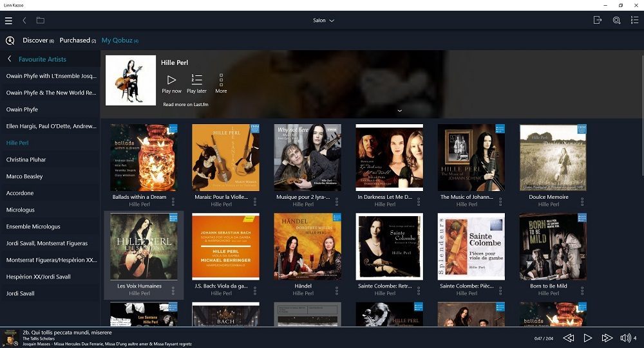644x348 pixels.
Task: Go back with the top back arrow
Action: [24, 21]
